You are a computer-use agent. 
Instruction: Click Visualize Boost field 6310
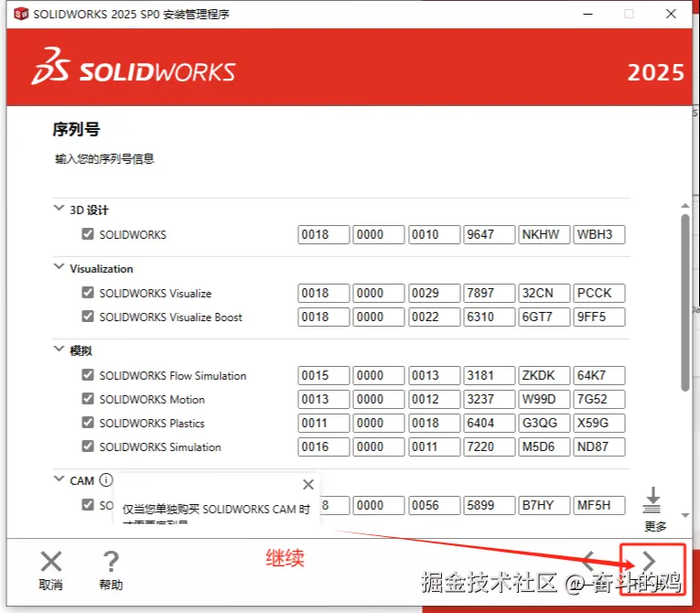click(490, 317)
